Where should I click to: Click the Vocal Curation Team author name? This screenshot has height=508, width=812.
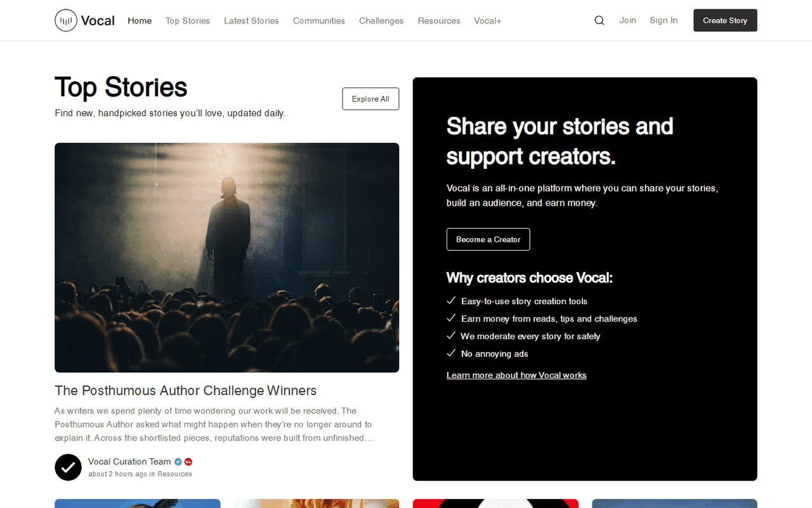point(129,462)
